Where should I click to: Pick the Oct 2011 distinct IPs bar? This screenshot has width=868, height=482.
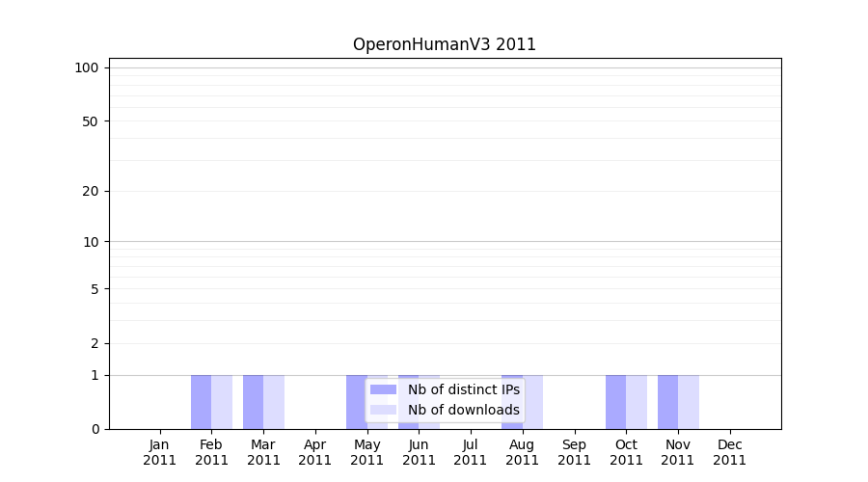pyautogui.click(x=615, y=402)
